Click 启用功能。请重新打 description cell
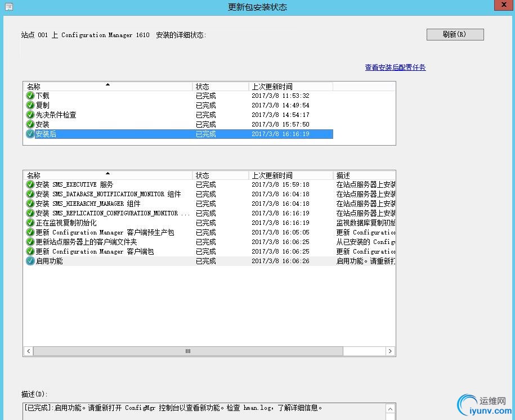Viewport: 515px width, 420px height. (365, 261)
